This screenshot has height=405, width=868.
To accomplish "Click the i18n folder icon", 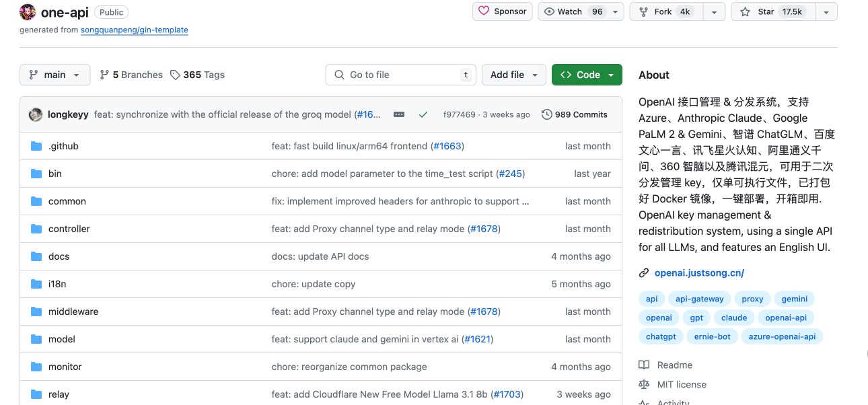I will click(36, 284).
